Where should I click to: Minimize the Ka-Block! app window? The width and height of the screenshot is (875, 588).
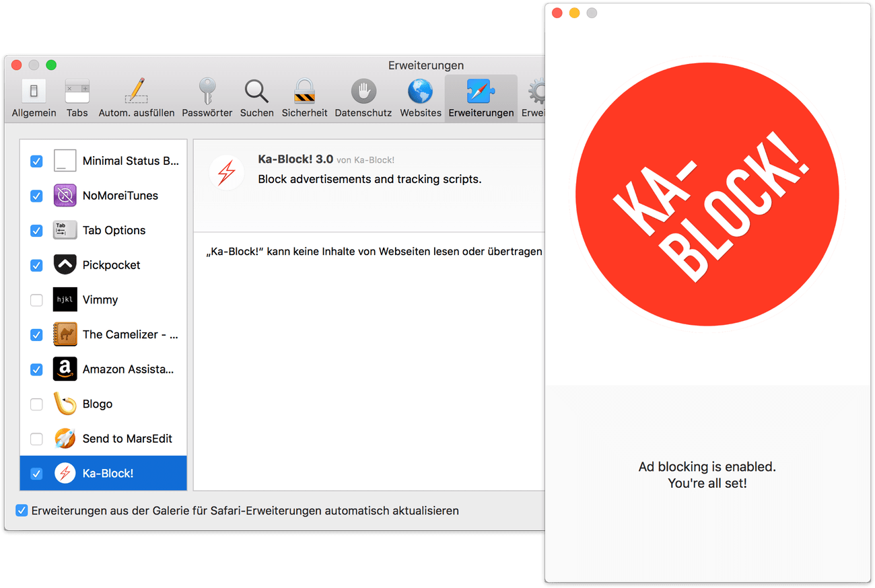[x=574, y=13]
